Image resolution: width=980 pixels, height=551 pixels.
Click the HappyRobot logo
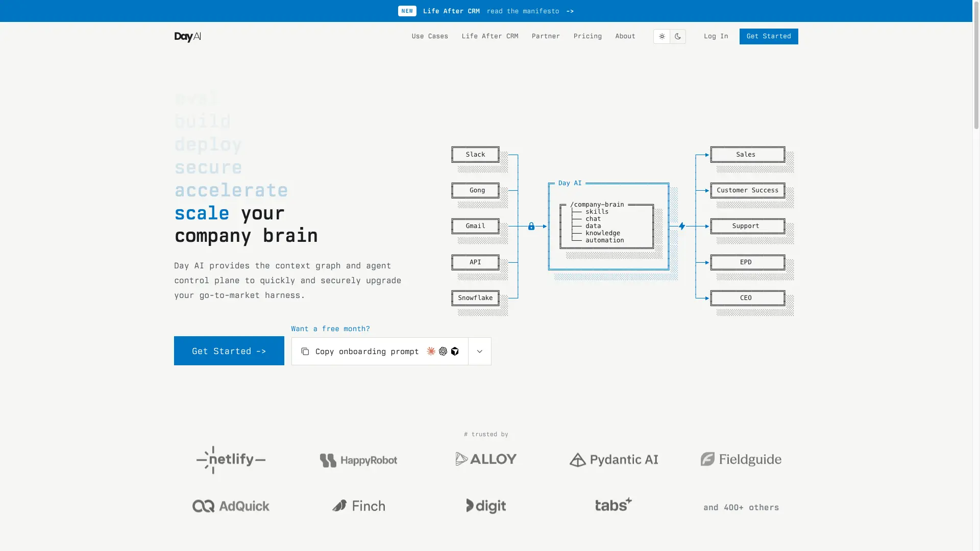pyautogui.click(x=358, y=460)
